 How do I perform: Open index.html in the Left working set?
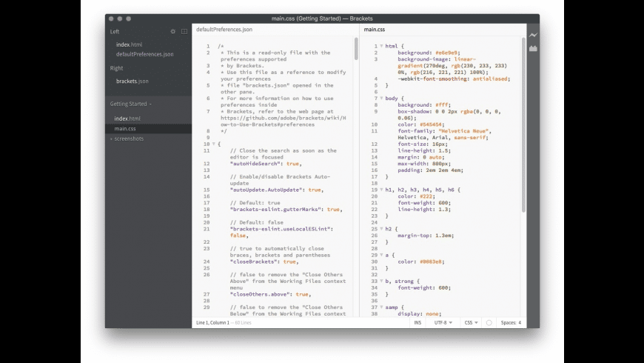tap(129, 44)
